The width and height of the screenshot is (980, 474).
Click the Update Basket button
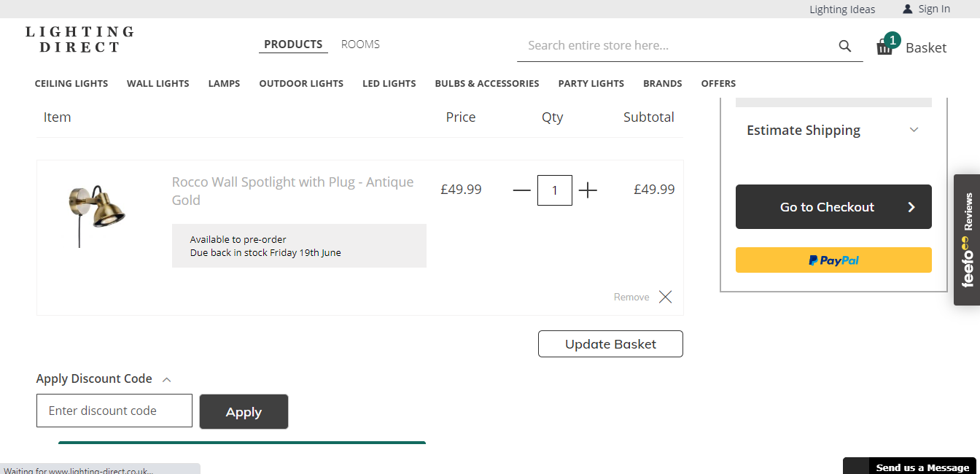[x=610, y=343]
